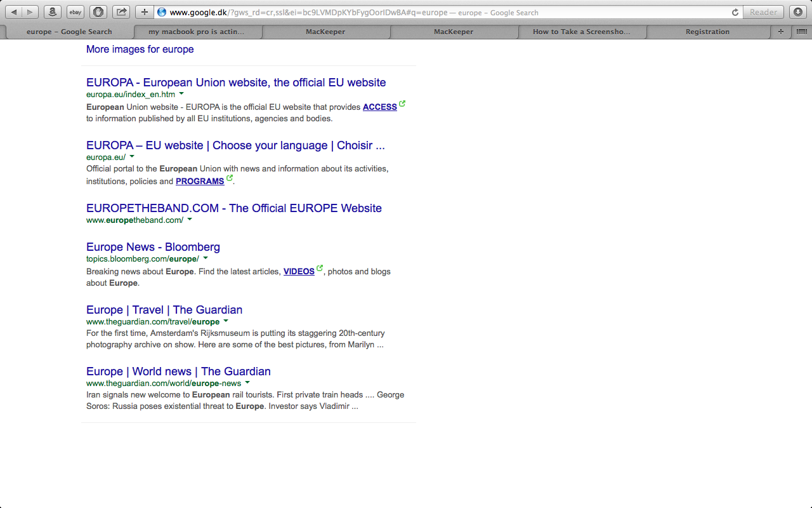Open the Amazon toolbar extension button
The height and width of the screenshot is (508, 812).
coord(53,12)
